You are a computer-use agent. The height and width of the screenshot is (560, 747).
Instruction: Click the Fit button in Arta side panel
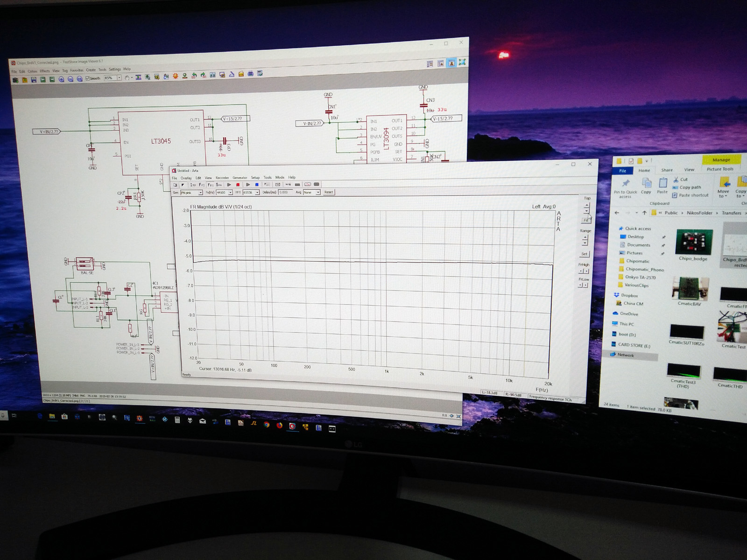pyautogui.click(x=585, y=220)
